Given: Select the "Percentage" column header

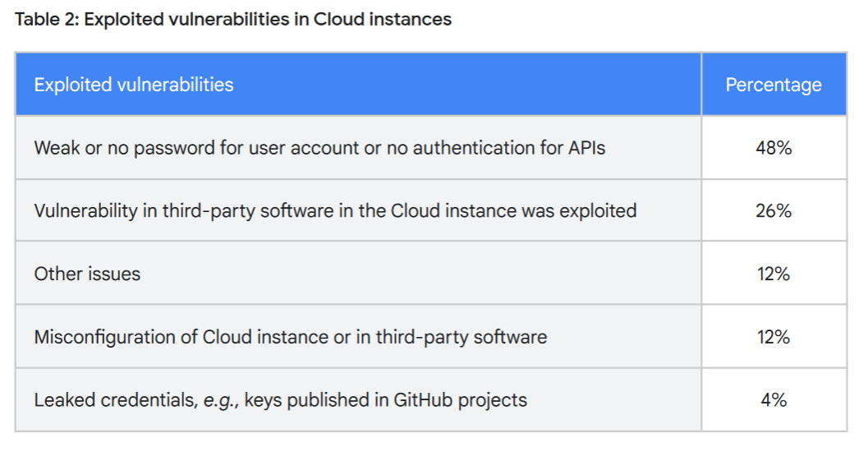Looking at the screenshot, I should (x=774, y=84).
